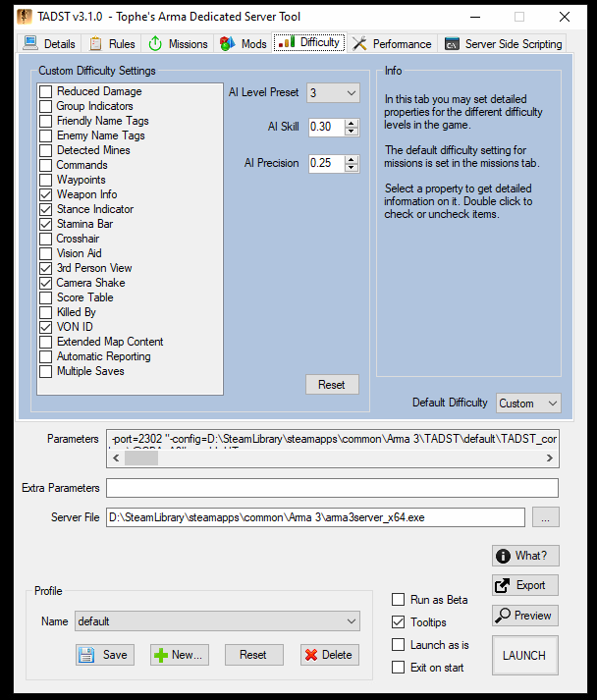Toggle VON ID checkbox
The width and height of the screenshot is (597, 700).
click(x=45, y=327)
